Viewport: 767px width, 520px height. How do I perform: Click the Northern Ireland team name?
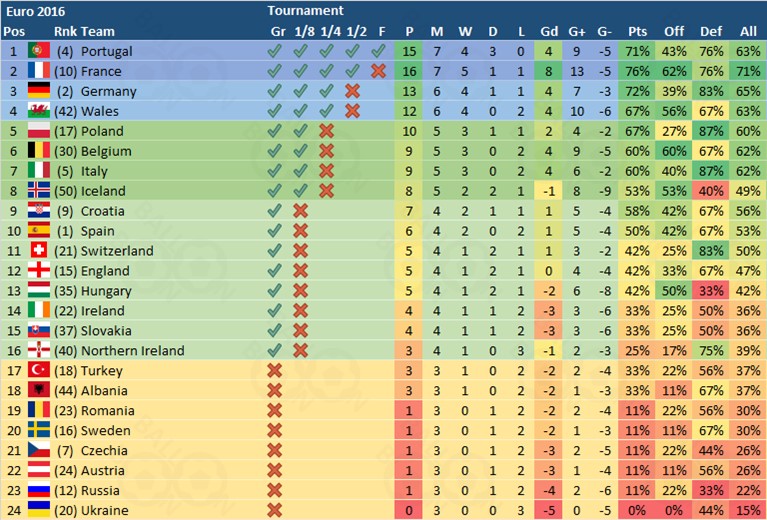point(132,351)
